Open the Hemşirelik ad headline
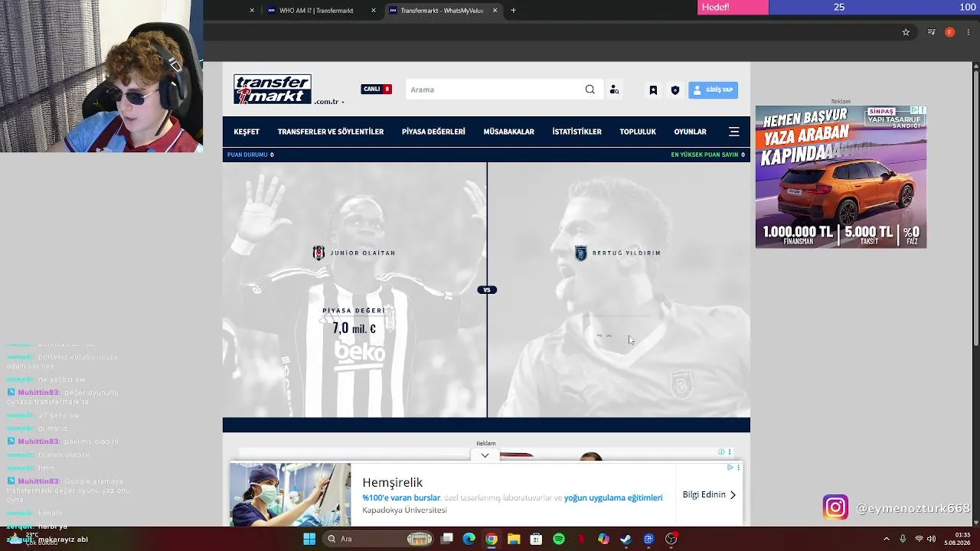This screenshot has height=551, width=980. click(x=393, y=482)
